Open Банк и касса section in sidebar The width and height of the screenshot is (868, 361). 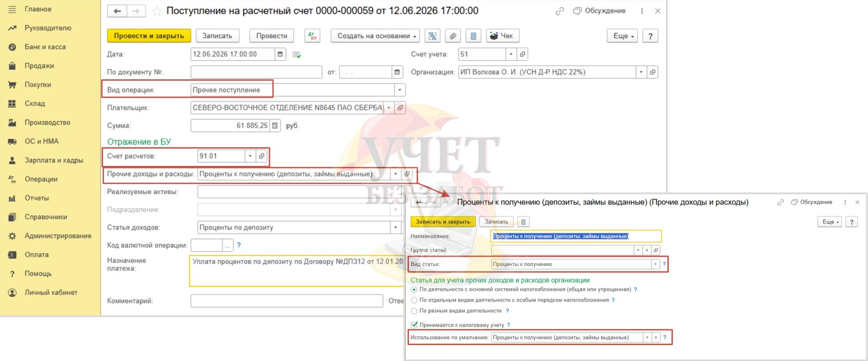click(45, 47)
